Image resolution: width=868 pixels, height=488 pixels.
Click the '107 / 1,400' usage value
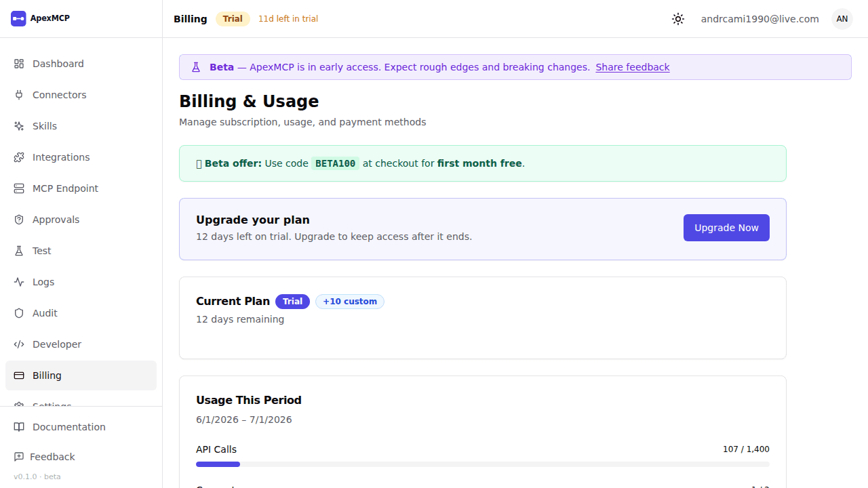746,449
